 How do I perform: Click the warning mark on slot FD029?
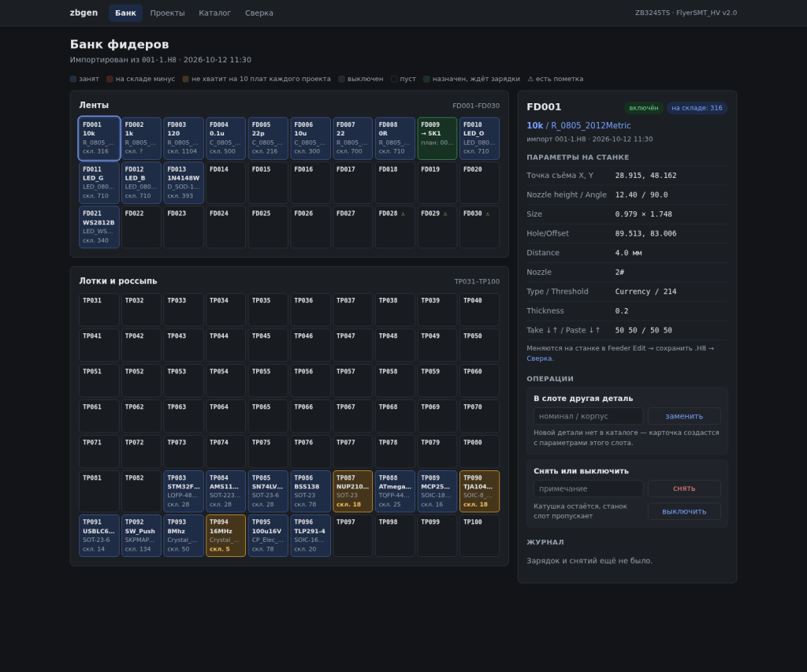pyautogui.click(x=445, y=213)
